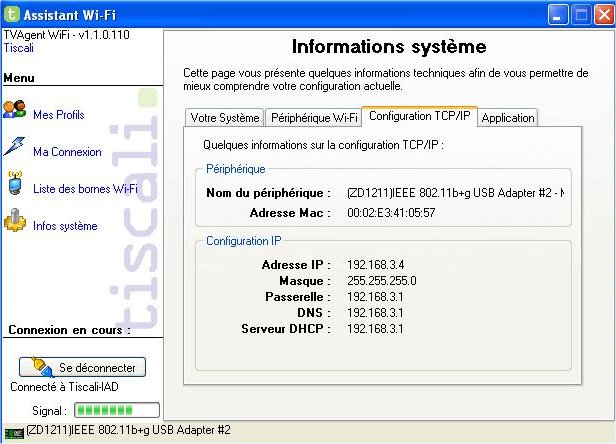
Task: Click the Masque value 255.255.255.0
Action: [x=381, y=281]
